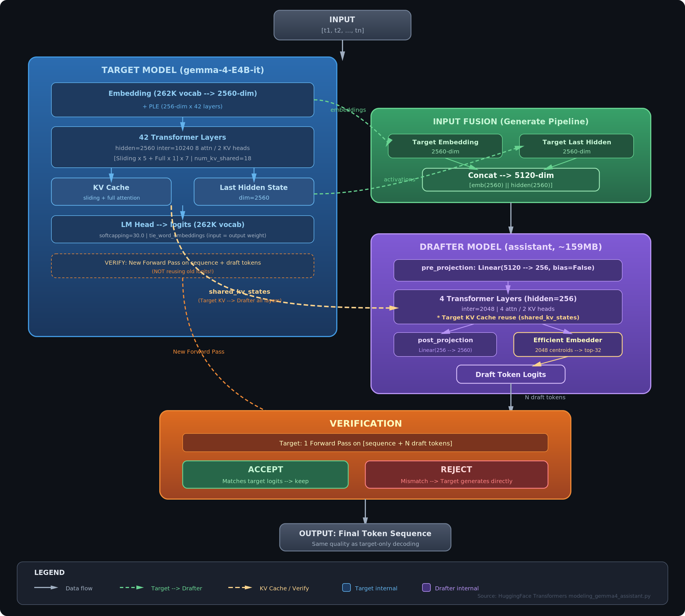This screenshot has width=685, height=616.
Task: Click the 'Data flow' legend label
Action: [79, 588]
